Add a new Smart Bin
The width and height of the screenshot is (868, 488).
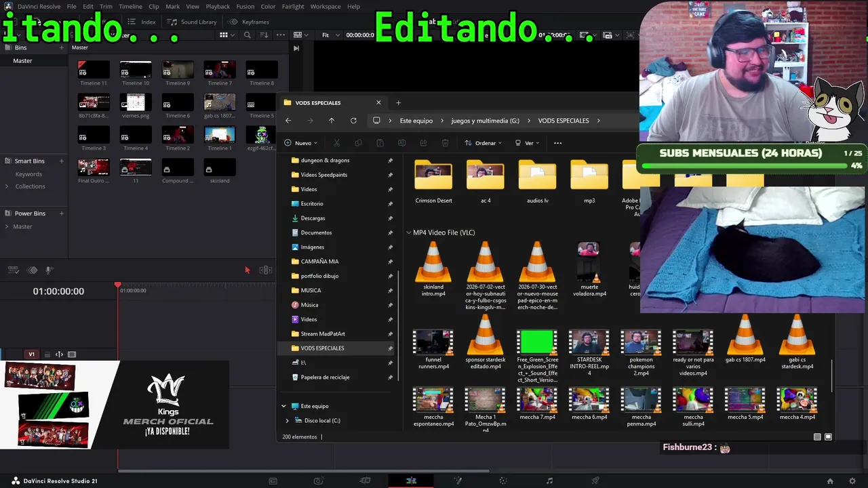[61, 161]
